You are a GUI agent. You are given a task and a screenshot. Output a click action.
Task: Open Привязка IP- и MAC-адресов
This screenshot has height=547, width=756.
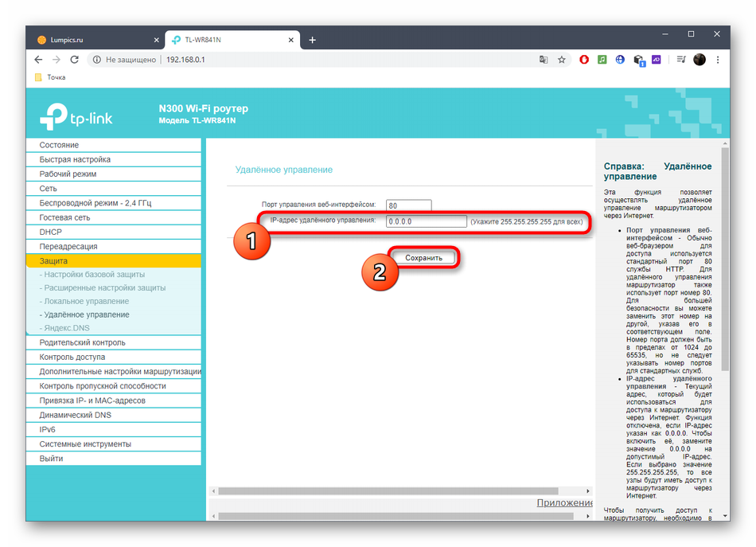tap(113, 400)
